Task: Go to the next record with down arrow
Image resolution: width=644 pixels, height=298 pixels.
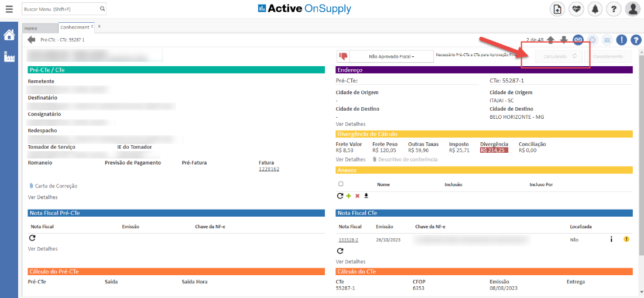Action: click(x=564, y=40)
